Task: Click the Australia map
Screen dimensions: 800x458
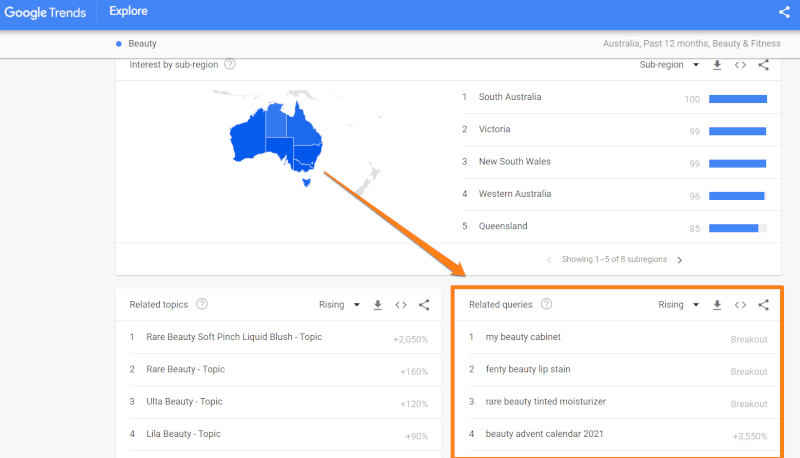Action: click(x=276, y=143)
